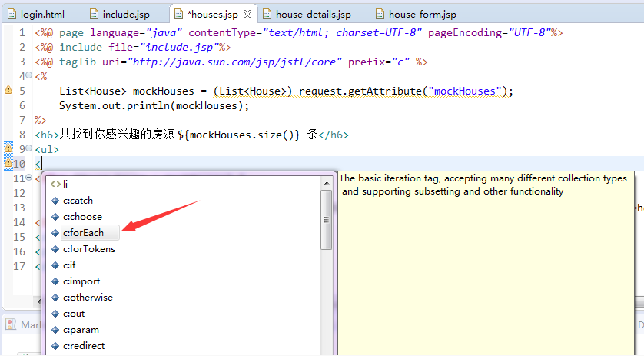Screen dimensions: 644x356
Task: Click the include.jsp file icon
Action: click(x=94, y=15)
